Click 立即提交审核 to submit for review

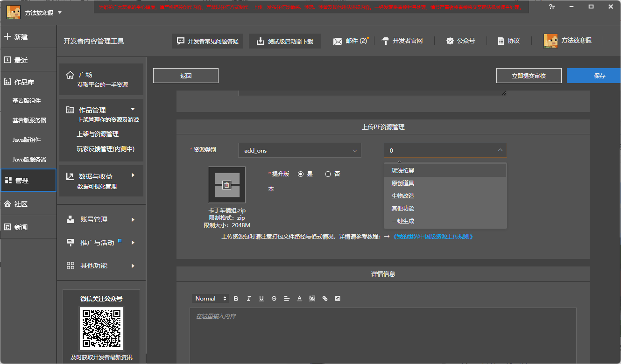(x=529, y=76)
